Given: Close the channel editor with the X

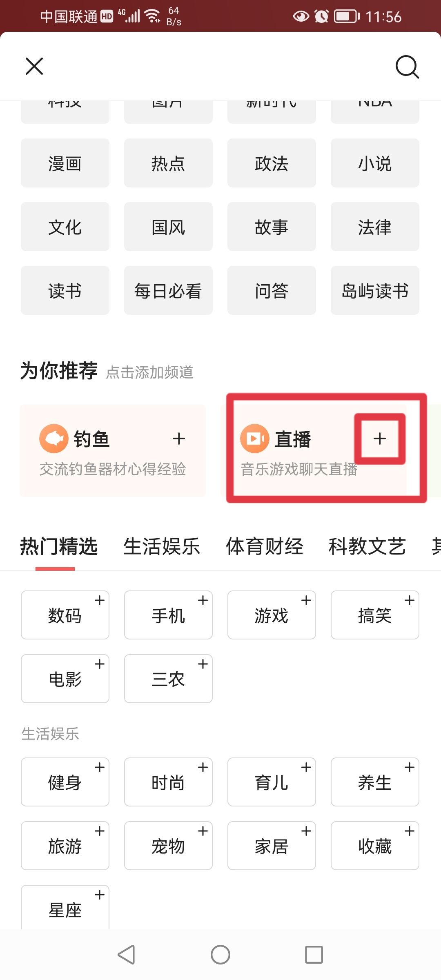Looking at the screenshot, I should [34, 66].
